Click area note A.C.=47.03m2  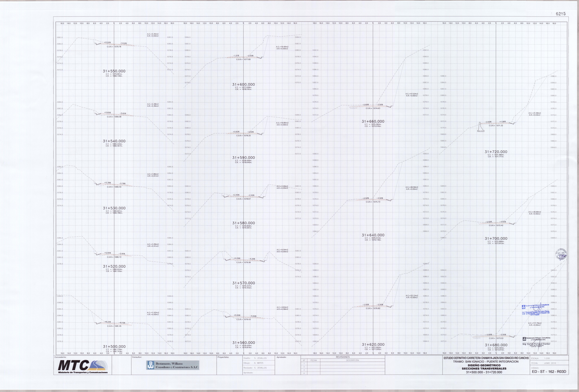(x=412, y=94)
